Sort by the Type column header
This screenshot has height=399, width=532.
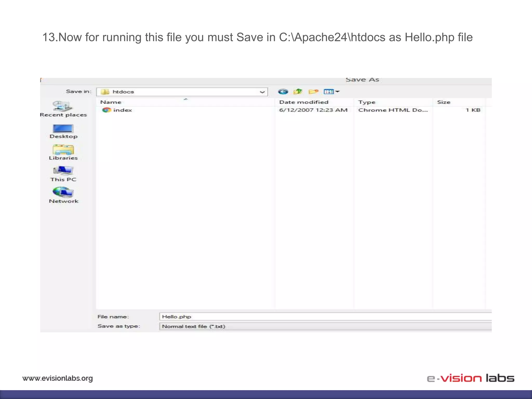pyautogui.click(x=393, y=102)
